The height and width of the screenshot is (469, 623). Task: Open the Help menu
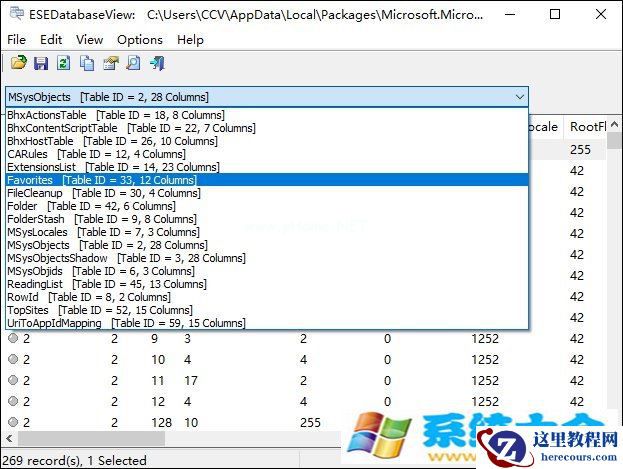point(190,40)
